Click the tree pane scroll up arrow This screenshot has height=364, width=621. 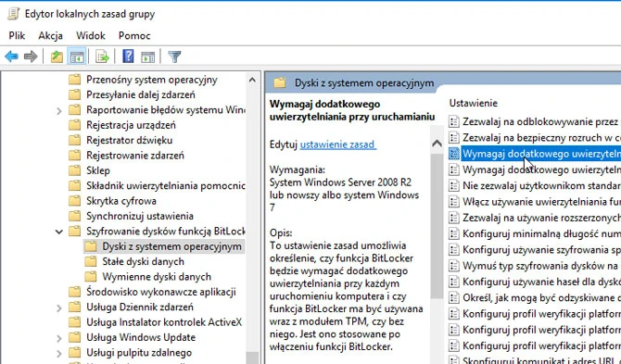252,80
